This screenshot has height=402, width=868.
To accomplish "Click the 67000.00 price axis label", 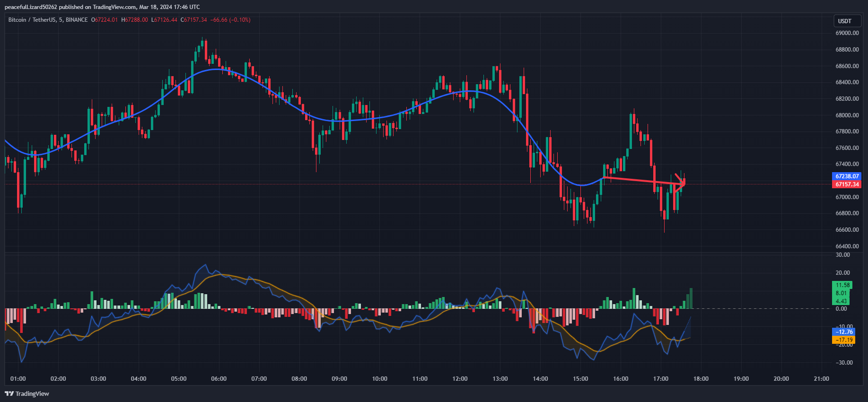I will tap(847, 197).
